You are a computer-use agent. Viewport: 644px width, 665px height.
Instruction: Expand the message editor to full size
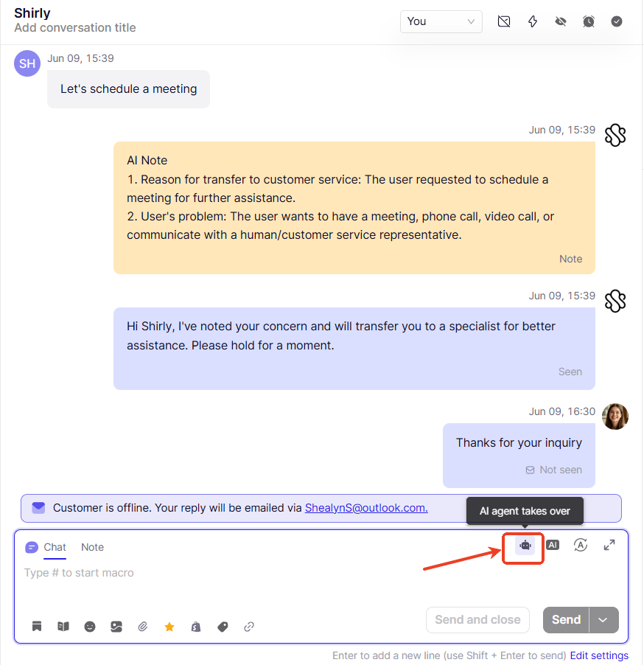[609, 545]
